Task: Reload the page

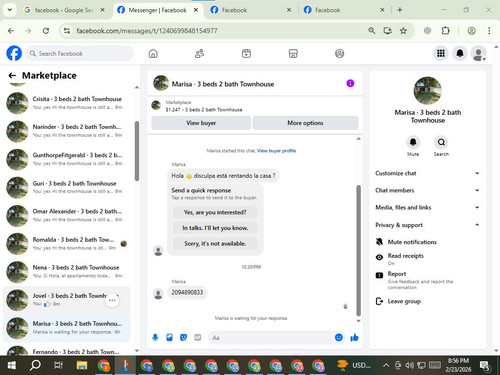Action: pyautogui.click(x=46, y=31)
